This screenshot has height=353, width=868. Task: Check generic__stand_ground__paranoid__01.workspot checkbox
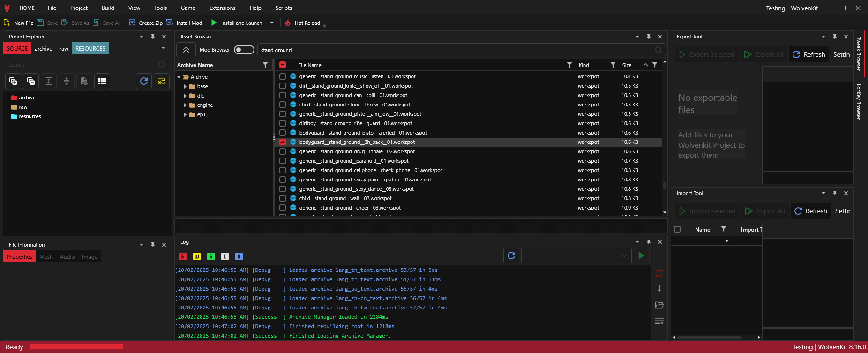pyautogui.click(x=283, y=161)
